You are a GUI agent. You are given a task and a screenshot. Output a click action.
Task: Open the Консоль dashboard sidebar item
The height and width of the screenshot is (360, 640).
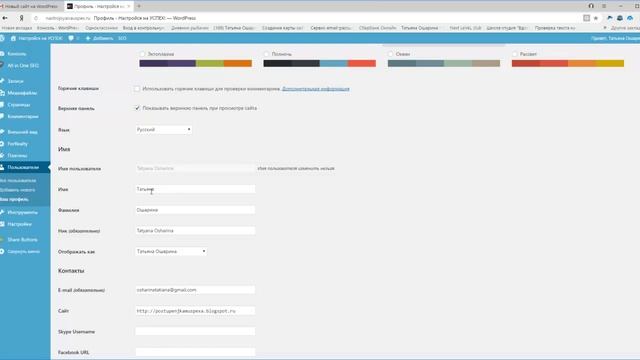click(17, 54)
